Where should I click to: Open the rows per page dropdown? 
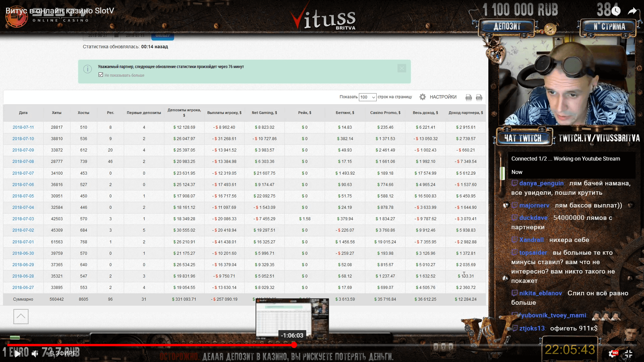pos(368,97)
